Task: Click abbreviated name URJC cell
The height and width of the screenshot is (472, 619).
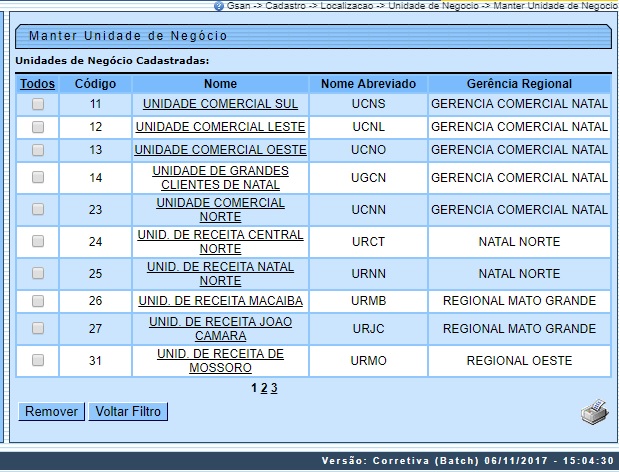Action: coord(368,328)
